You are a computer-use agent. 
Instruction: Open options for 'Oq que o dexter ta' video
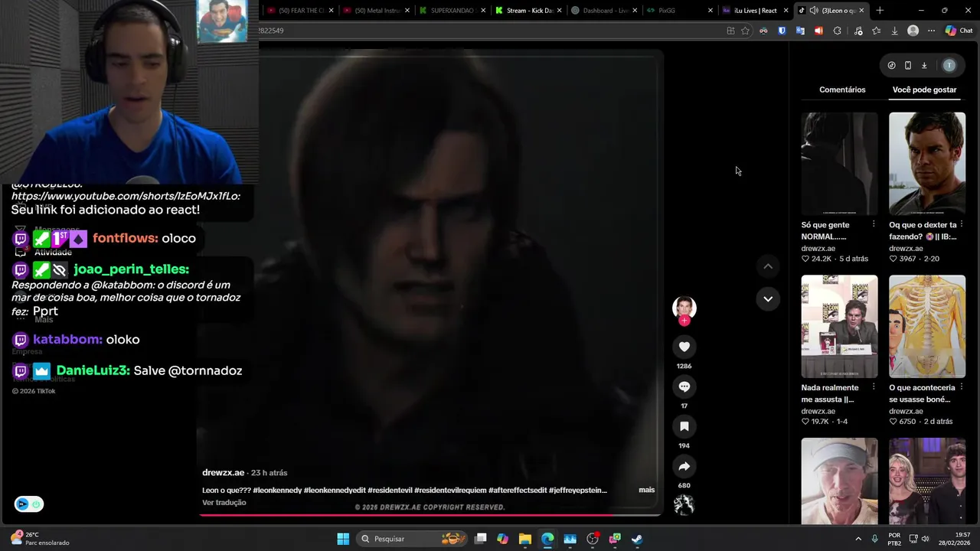tap(962, 224)
